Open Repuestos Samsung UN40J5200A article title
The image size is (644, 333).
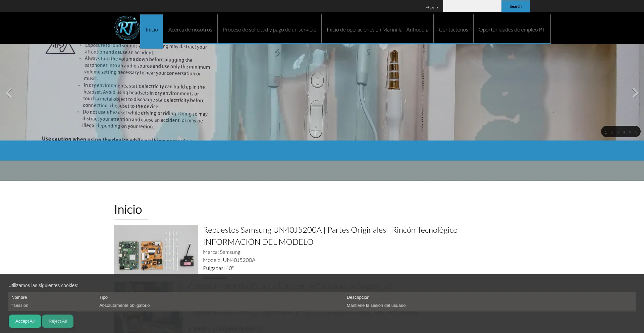[330, 230]
